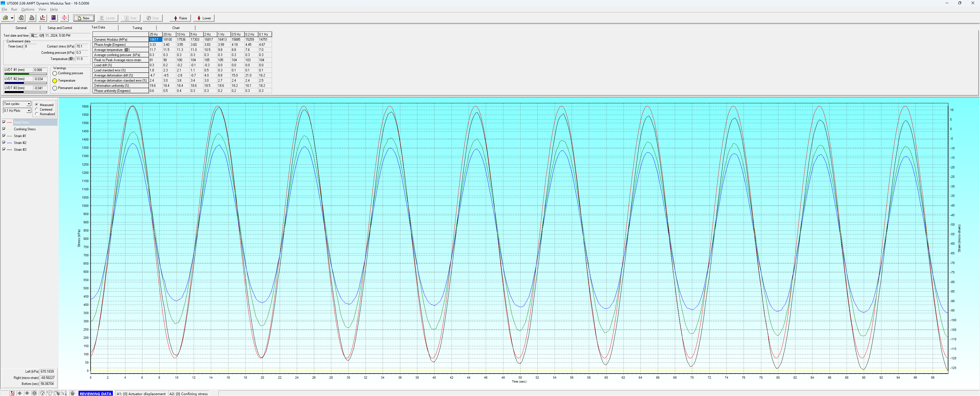Open the Options menu
This screenshot has width=980, height=396.
pos(27,9)
